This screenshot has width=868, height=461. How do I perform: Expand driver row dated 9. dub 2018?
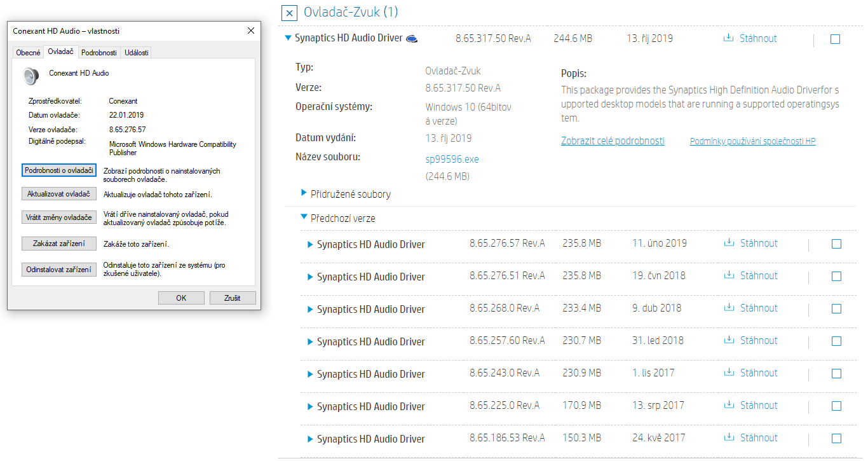(310, 309)
